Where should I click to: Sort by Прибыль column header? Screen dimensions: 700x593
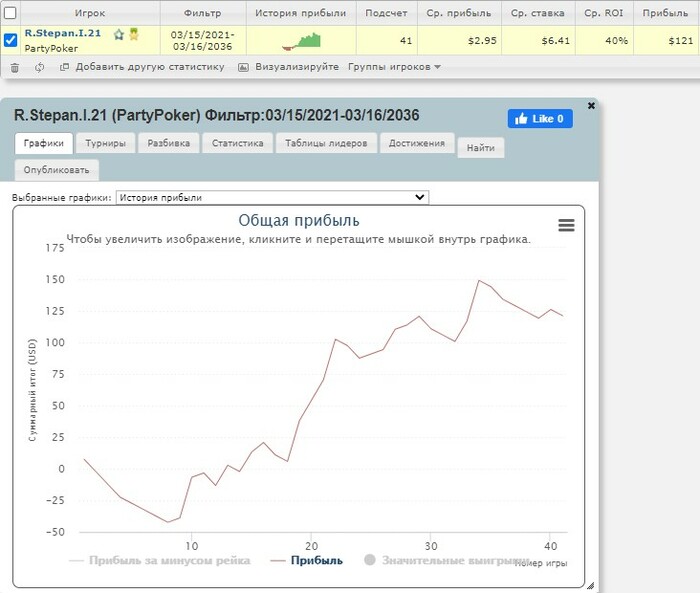(666, 13)
